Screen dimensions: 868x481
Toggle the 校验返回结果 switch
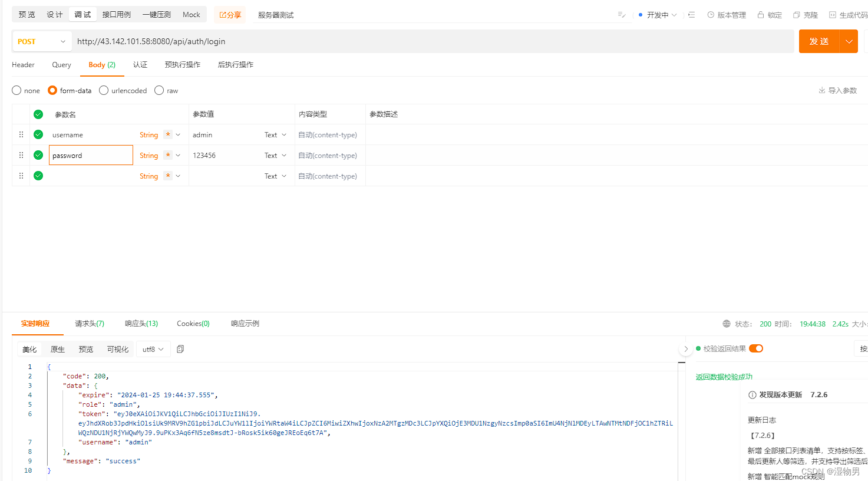point(756,348)
